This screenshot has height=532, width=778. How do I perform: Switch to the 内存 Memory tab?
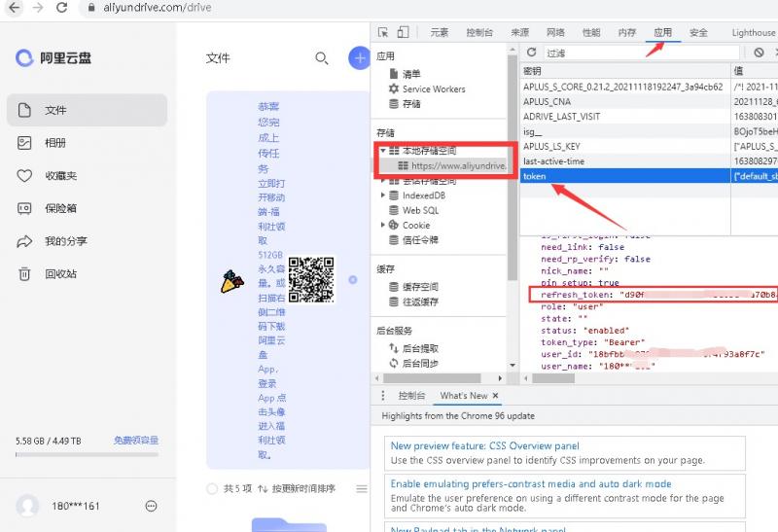[627, 33]
